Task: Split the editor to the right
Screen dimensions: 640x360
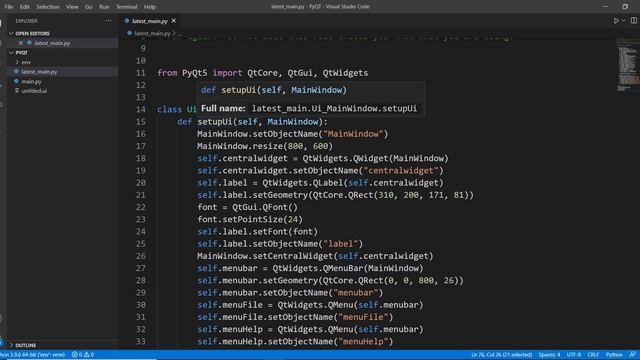Action: [633, 20]
